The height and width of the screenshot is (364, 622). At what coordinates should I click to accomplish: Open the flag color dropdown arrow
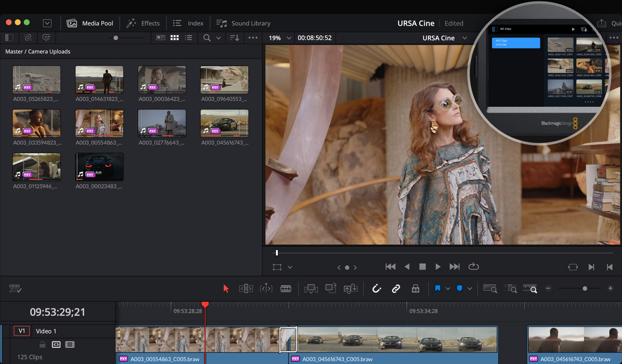[447, 288]
